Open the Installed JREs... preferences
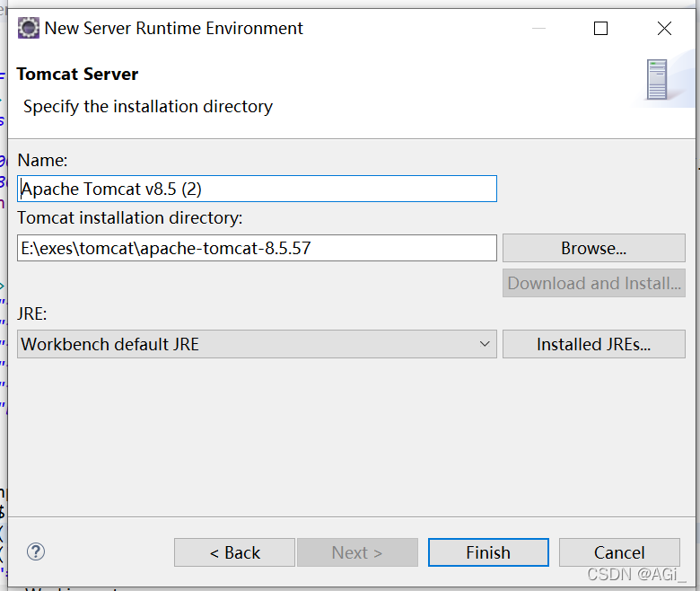 point(594,344)
